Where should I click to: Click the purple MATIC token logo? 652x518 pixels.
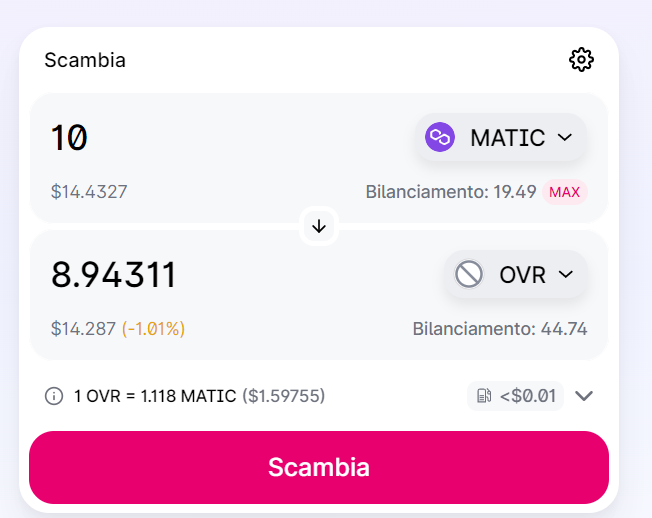click(440, 137)
